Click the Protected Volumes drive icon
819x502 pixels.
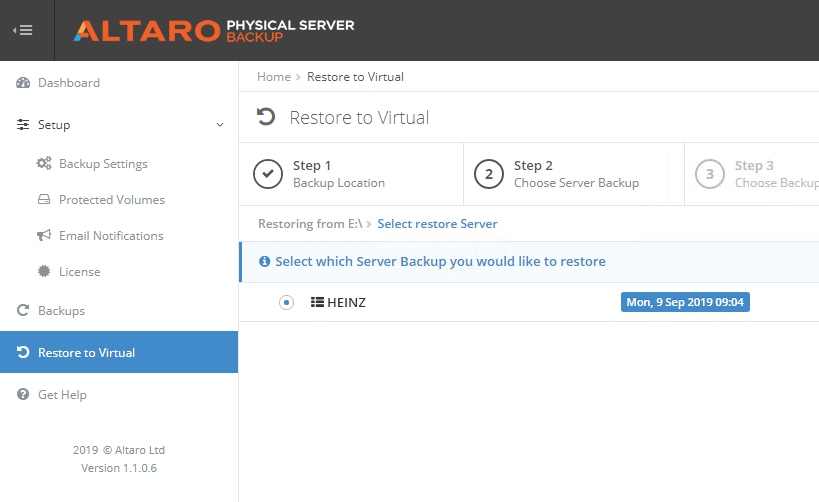pyautogui.click(x=44, y=200)
